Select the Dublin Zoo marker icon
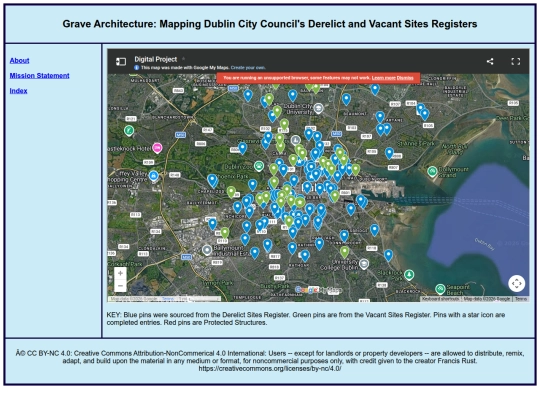Screen dimensions: 540x405 pos(259,166)
